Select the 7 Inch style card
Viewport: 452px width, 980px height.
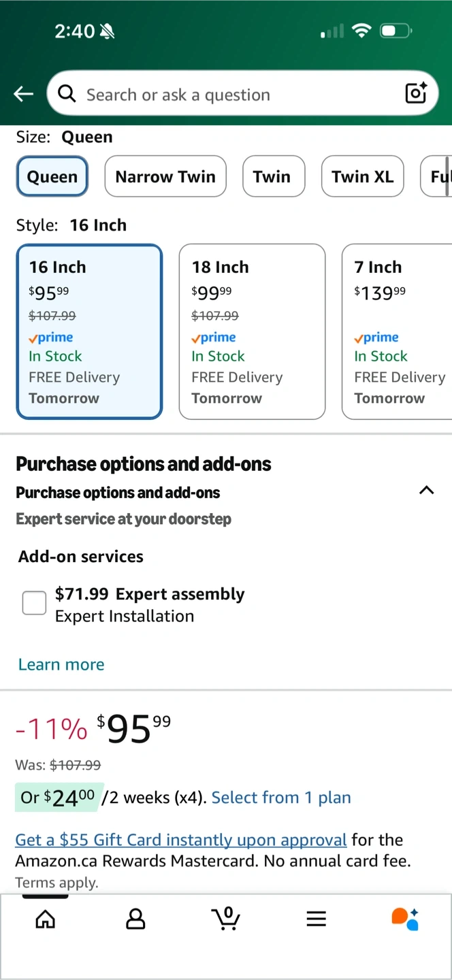click(x=398, y=331)
